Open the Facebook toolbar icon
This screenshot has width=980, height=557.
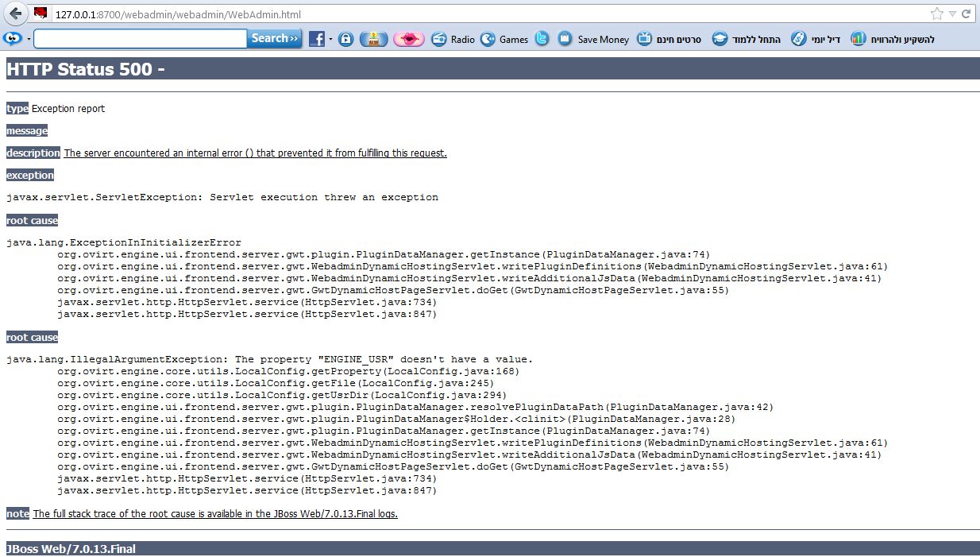[x=316, y=39]
